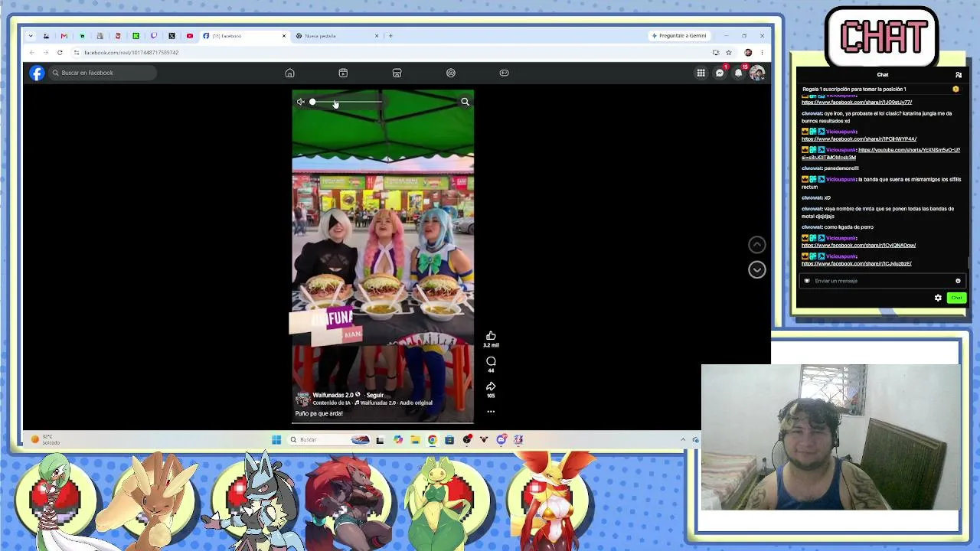Click the Pregúntale a Gemini button

pyautogui.click(x=678, y=36)
